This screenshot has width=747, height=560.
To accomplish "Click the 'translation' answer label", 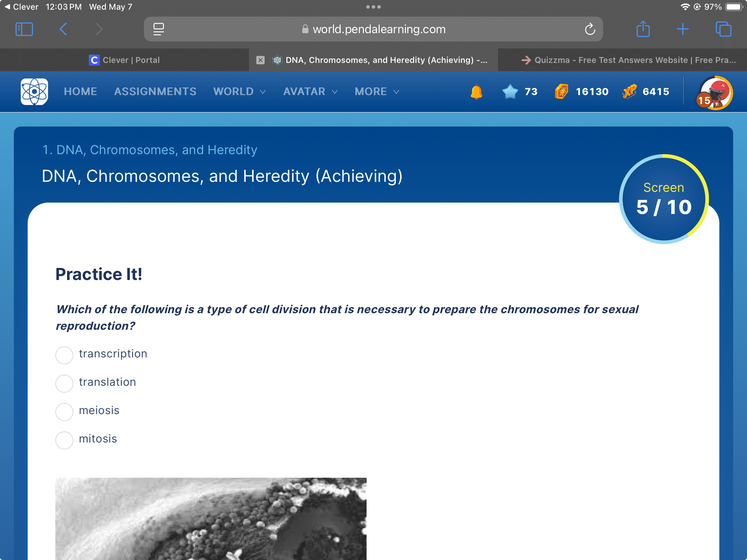I will tap(108, 382).
